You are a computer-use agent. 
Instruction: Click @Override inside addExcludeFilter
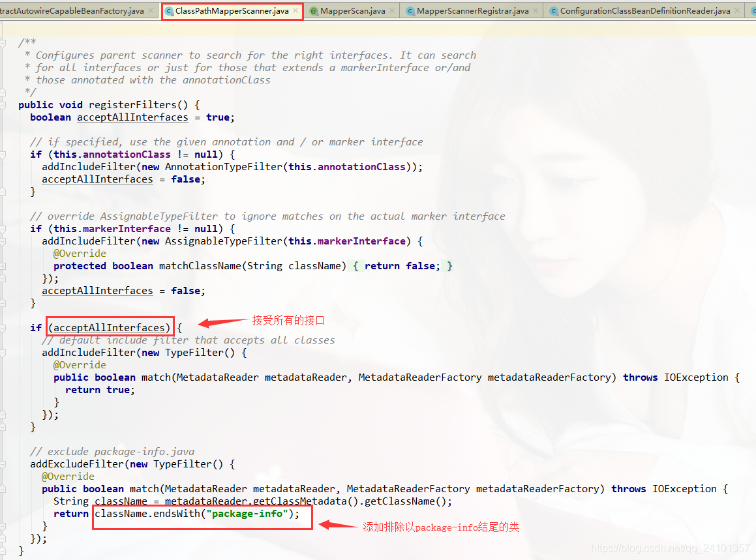tap(68, 477)
